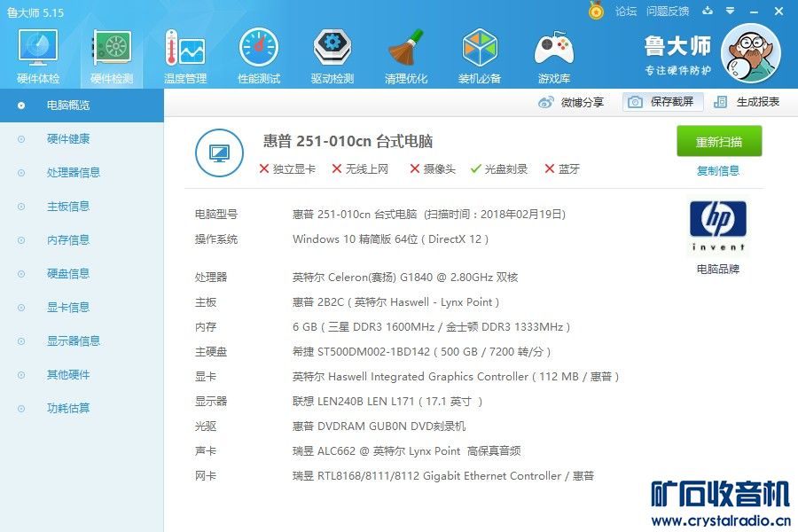Click 保存截屏 save screenshot button

pos(662,102)
